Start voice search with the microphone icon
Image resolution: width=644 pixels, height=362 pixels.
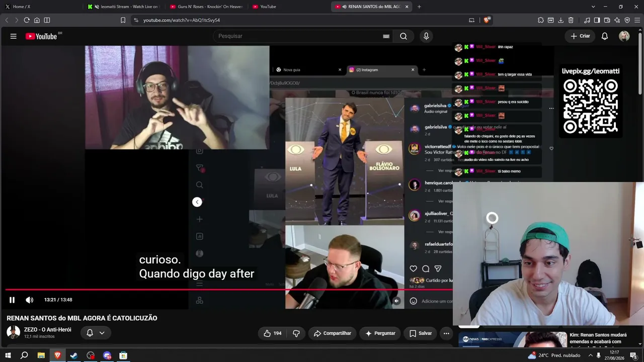(426, 36)
